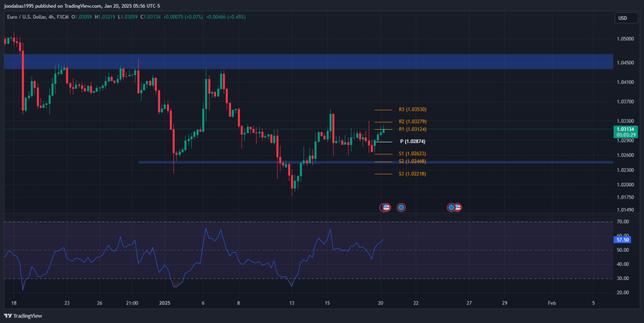Click the 27 date on the time axis
The height and width of the screenshot is (323, 644).
click(469, 303)
